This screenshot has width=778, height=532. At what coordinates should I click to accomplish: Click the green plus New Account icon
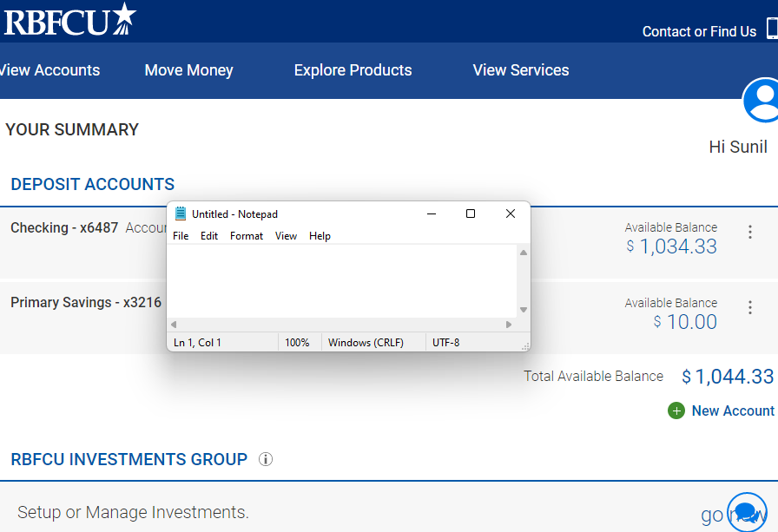tap(676, 410)
